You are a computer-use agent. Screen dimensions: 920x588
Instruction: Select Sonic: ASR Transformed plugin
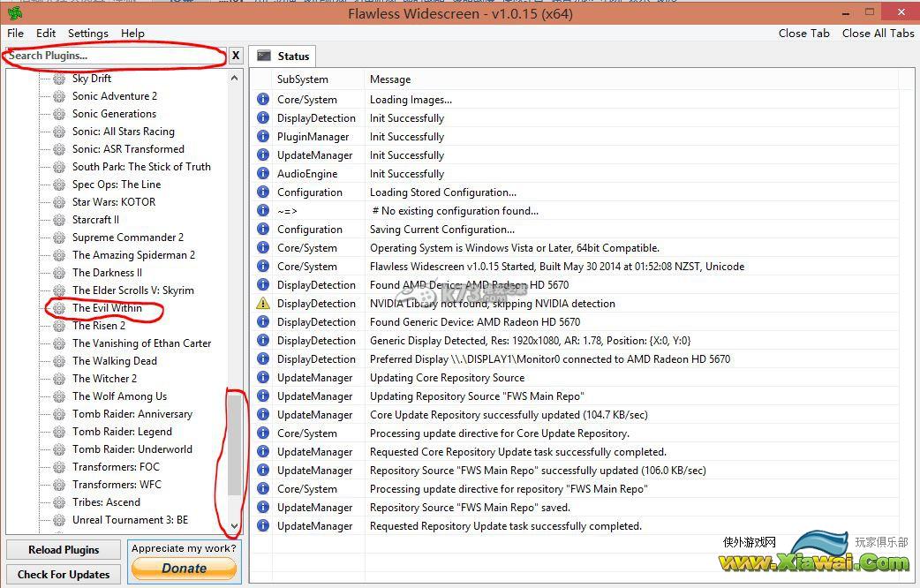point(128,149)
